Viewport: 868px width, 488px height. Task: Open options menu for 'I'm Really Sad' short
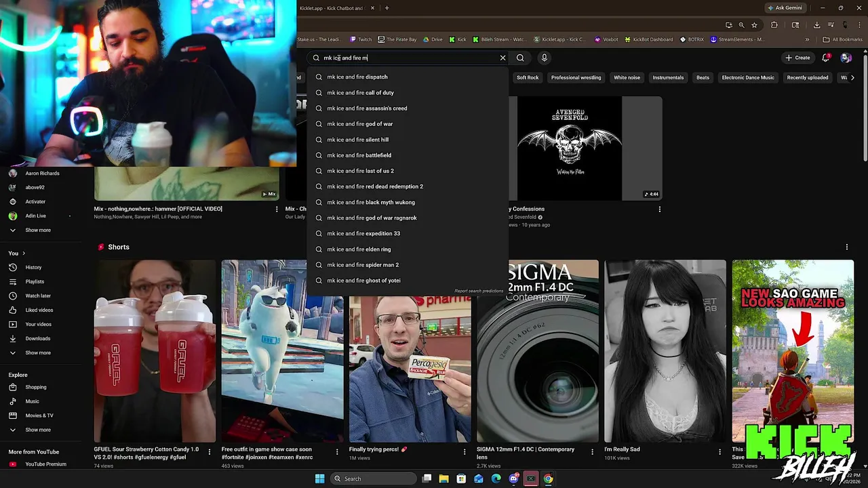point(719,451)
